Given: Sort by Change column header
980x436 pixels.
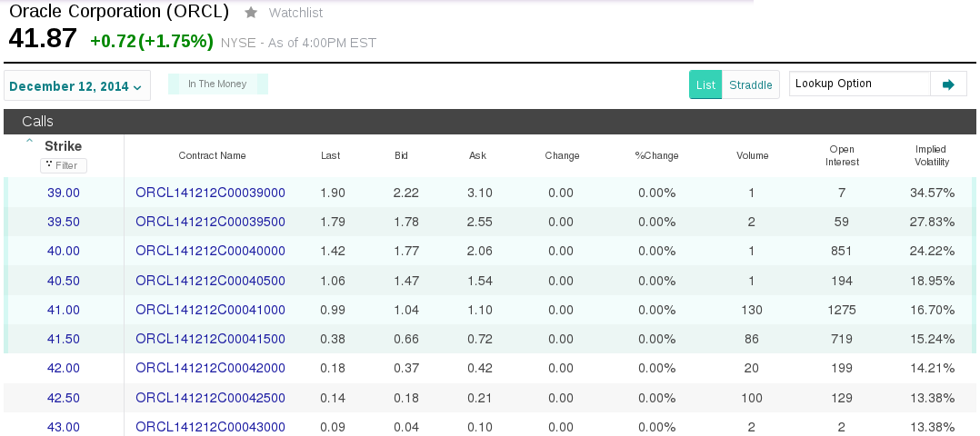Looking at the screenshot, I should (x=562, y=155).
